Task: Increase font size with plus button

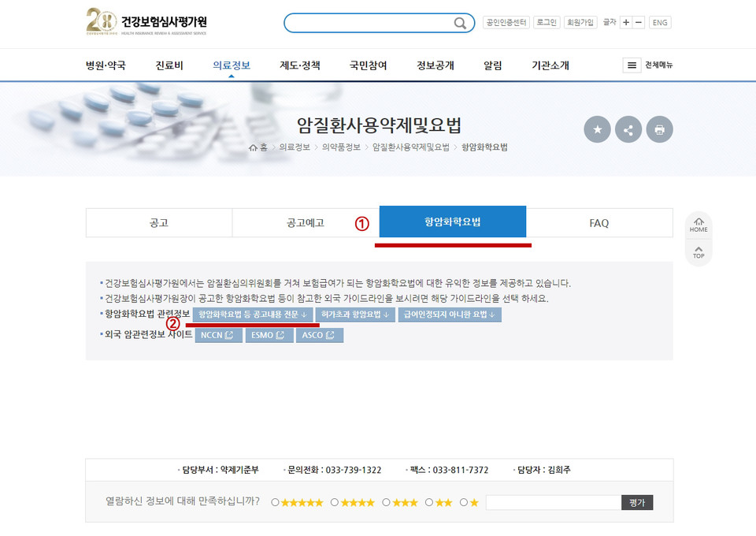Action: (626, 22)
